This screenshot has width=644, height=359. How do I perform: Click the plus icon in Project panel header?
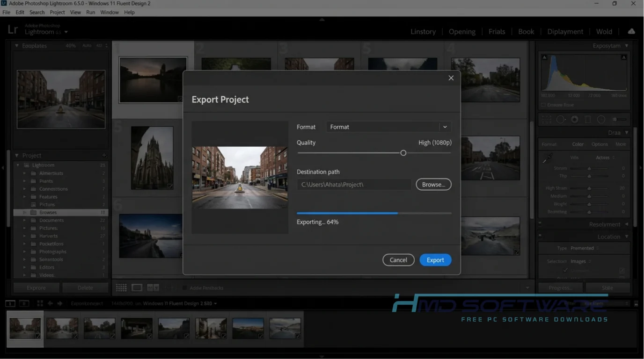point(104,155)
